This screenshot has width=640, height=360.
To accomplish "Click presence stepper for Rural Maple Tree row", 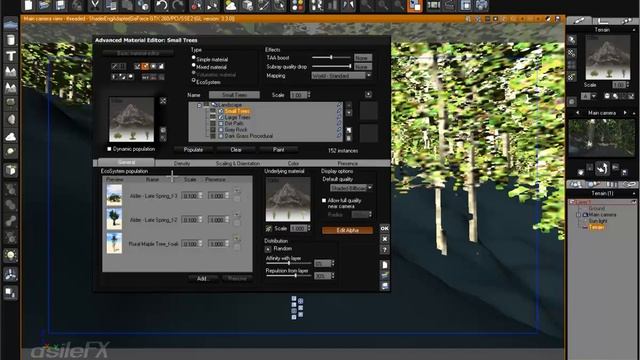I will 227,244.
